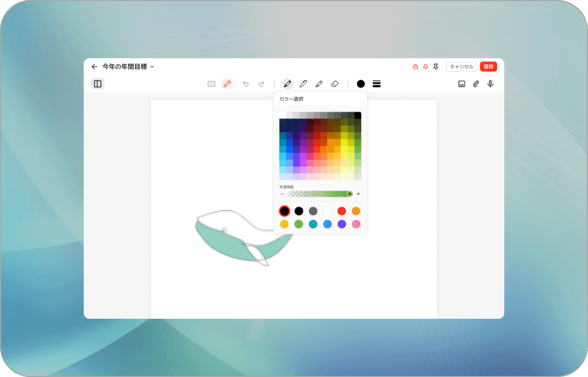Expand the 今年の年間目標 title dropdown

tap(152, 66)
